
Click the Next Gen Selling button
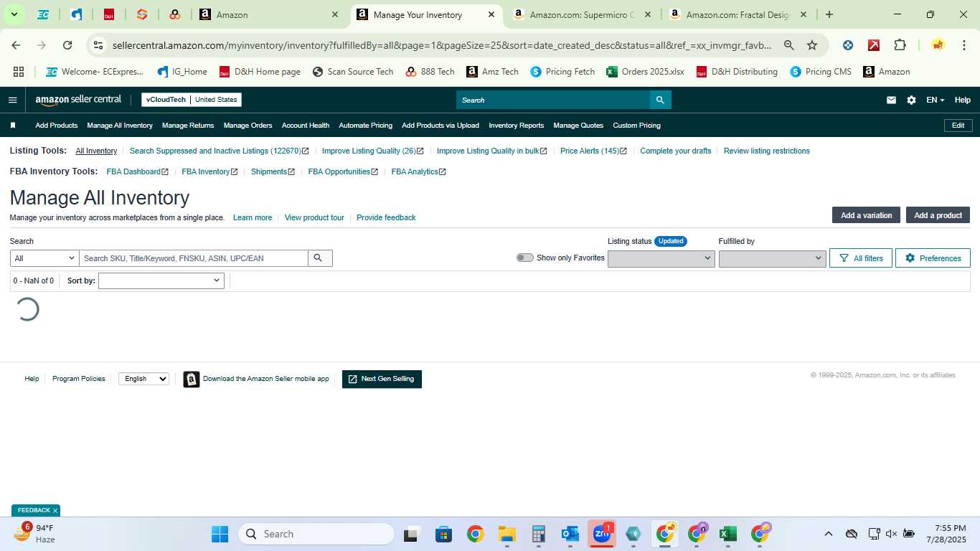click(382, 379)
